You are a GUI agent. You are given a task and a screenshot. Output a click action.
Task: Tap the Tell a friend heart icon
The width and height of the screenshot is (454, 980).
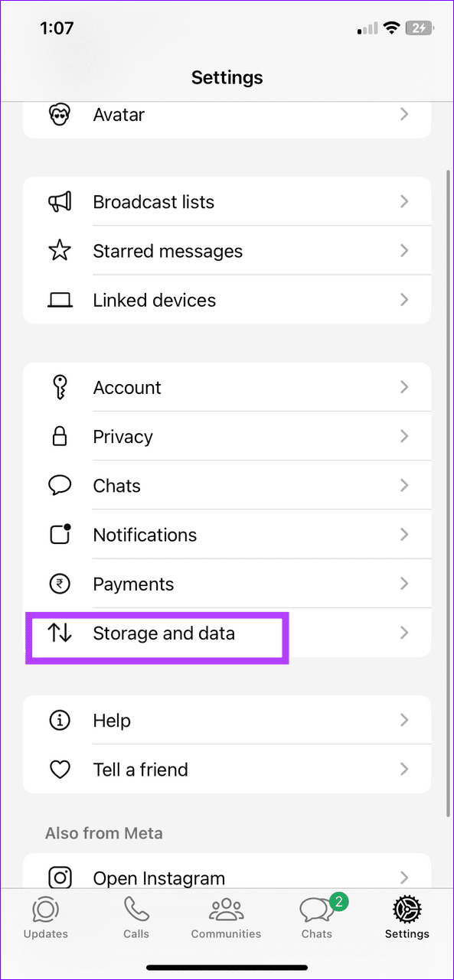coord(60,770)
